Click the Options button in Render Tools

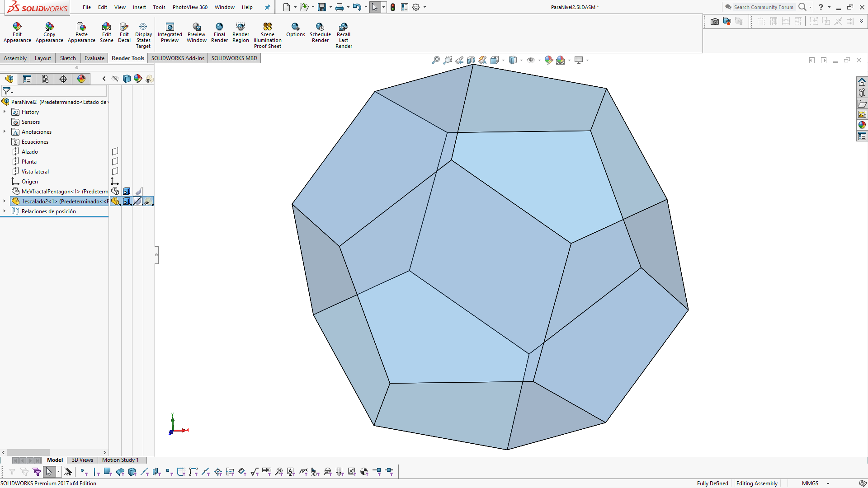pyautogui.click(x=295, y=27)
